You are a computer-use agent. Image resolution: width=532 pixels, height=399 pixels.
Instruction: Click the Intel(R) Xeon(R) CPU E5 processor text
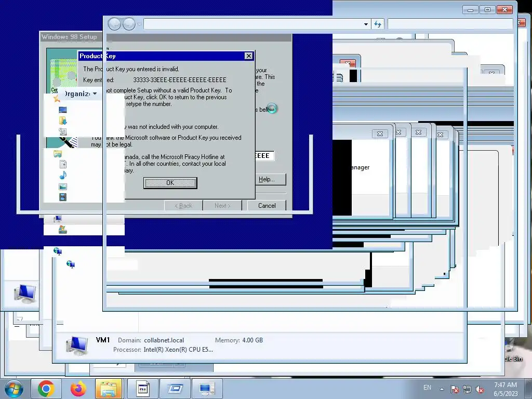[x=179, y=350]
